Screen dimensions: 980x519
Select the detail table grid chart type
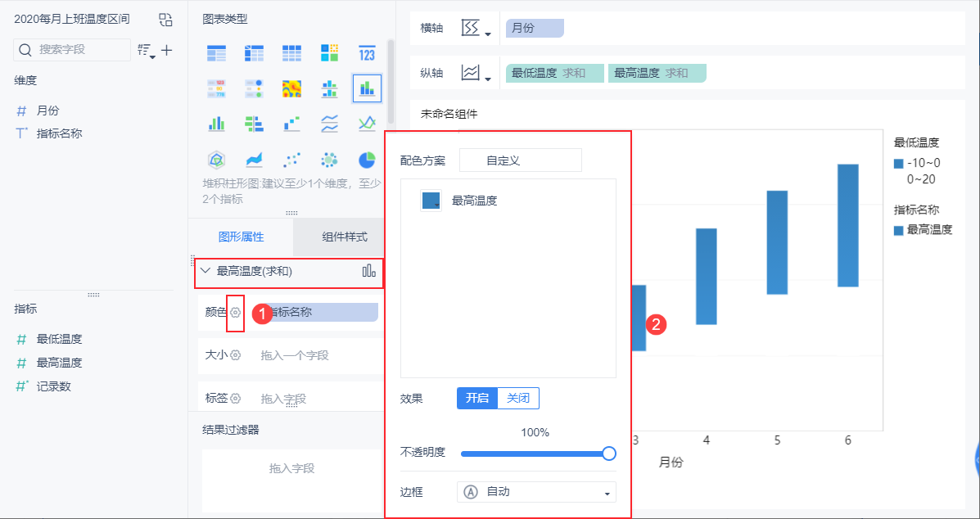292,53
